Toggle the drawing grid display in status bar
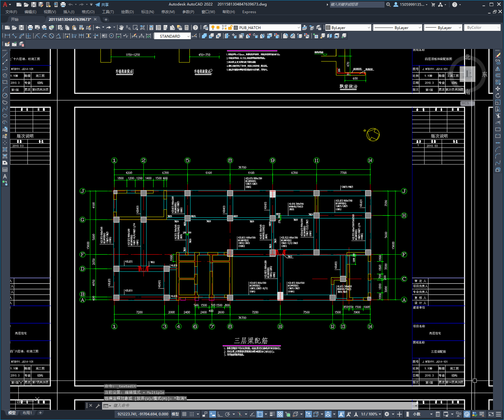The image size is (504, 420). pos(184,414)
